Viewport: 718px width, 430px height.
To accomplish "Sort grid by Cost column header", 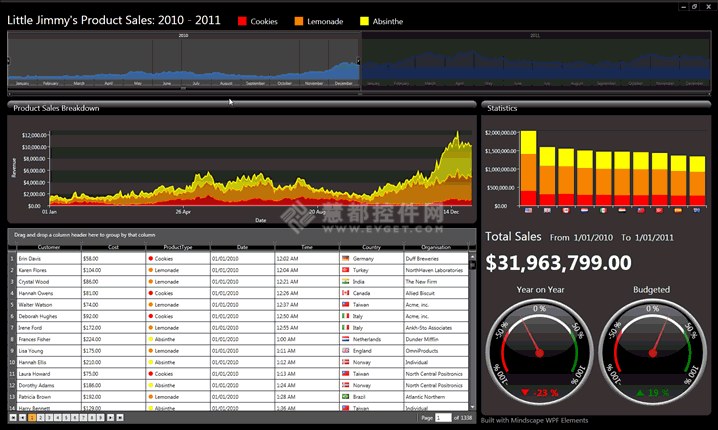I will point(114,247).
